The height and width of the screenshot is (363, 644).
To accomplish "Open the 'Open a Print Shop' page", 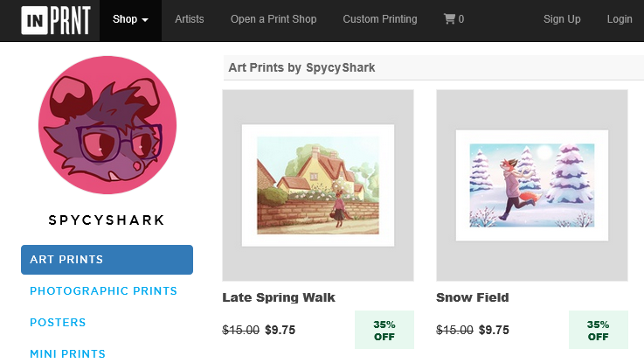I will click(274, 19).
